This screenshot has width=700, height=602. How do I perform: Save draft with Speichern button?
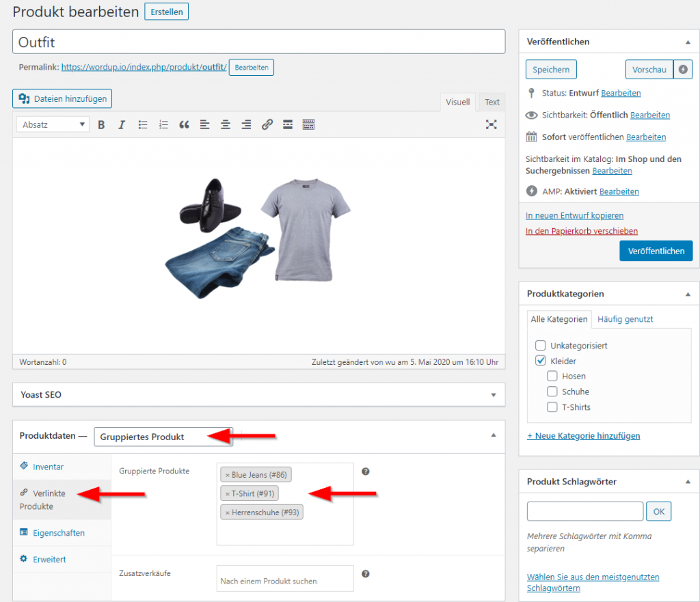(551, 70)
